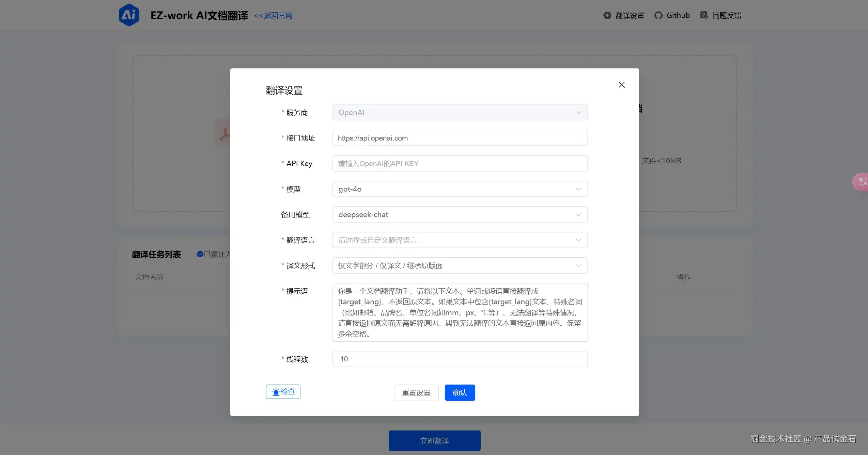Click the PDF icon in the upload area
The height and width of the screenshot is (455, 868).
[x=223, y=133]
